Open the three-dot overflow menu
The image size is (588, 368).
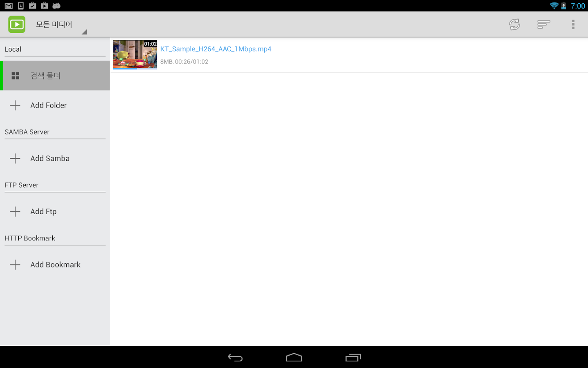point(573,25)
